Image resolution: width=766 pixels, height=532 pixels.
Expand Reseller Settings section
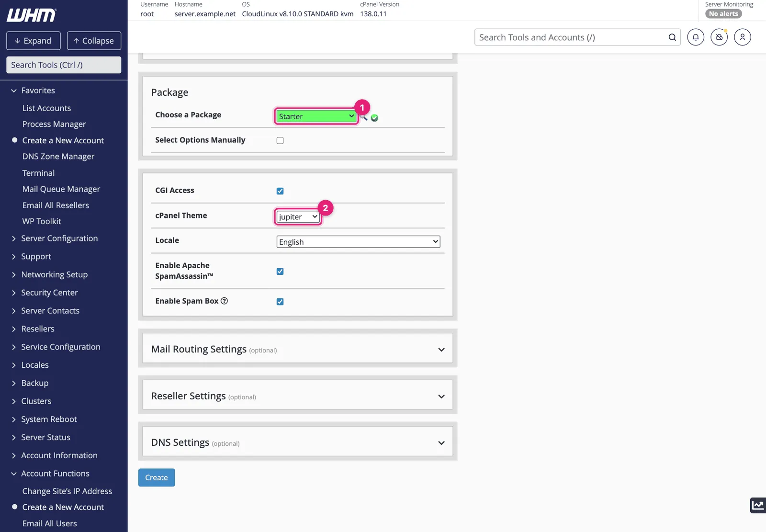[298, 396]
